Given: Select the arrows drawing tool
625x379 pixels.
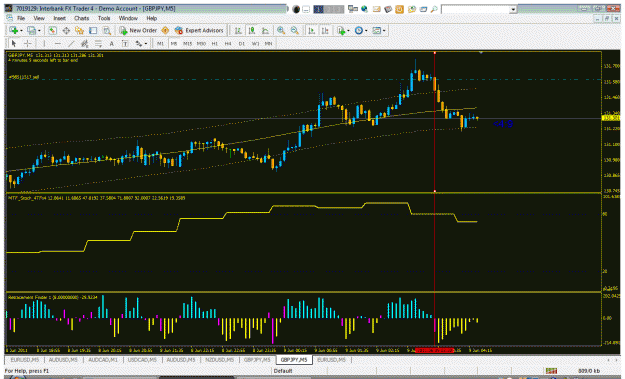Looking at the screenshot, I should click(138, 43).
